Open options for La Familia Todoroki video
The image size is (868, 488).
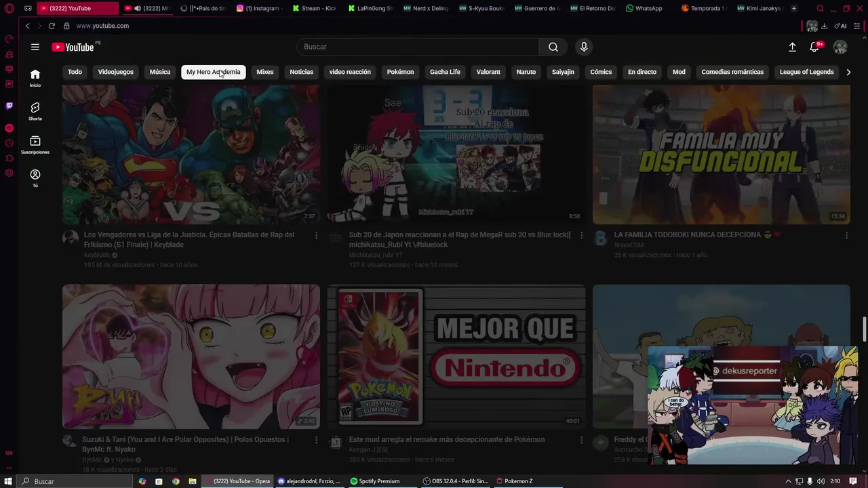(846, 235)
